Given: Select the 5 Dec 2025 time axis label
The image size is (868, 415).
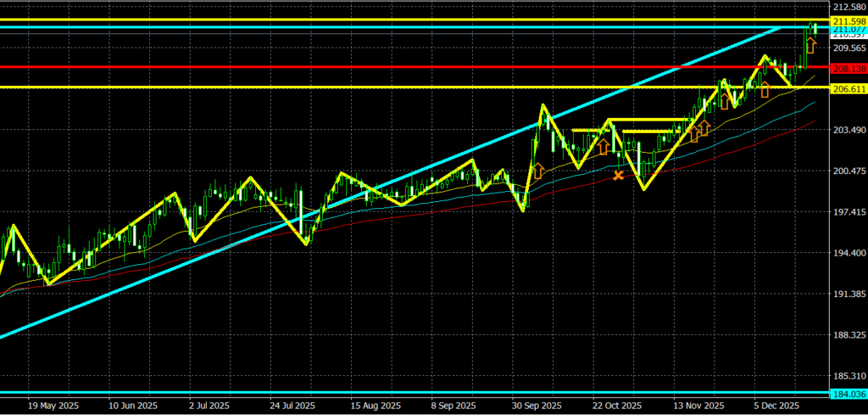Looking at the screenshot, I should coord(777,406).
